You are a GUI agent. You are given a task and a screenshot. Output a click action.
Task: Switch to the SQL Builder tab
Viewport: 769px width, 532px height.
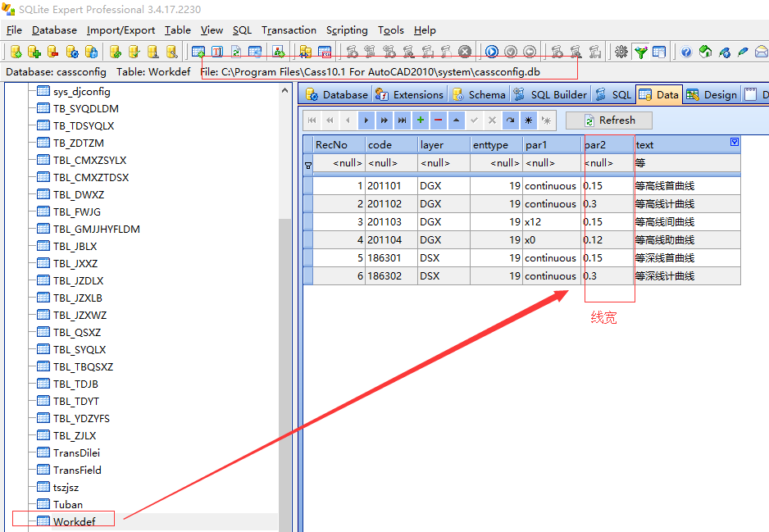point(550,94)
